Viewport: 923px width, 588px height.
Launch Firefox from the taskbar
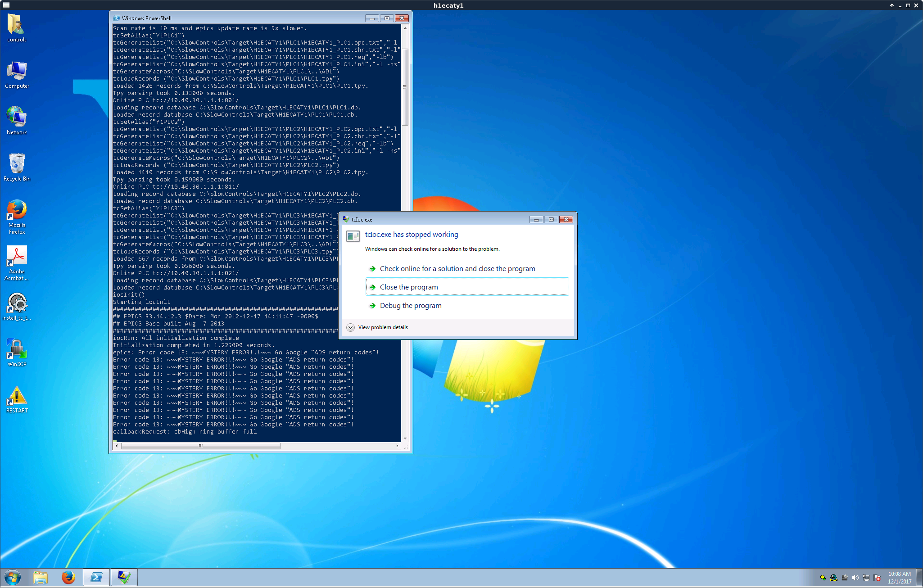(x=68, y=577)
